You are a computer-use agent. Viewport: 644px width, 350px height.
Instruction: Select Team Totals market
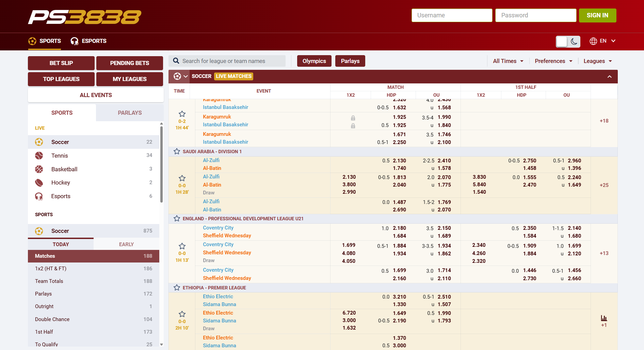tap(94, 281)
